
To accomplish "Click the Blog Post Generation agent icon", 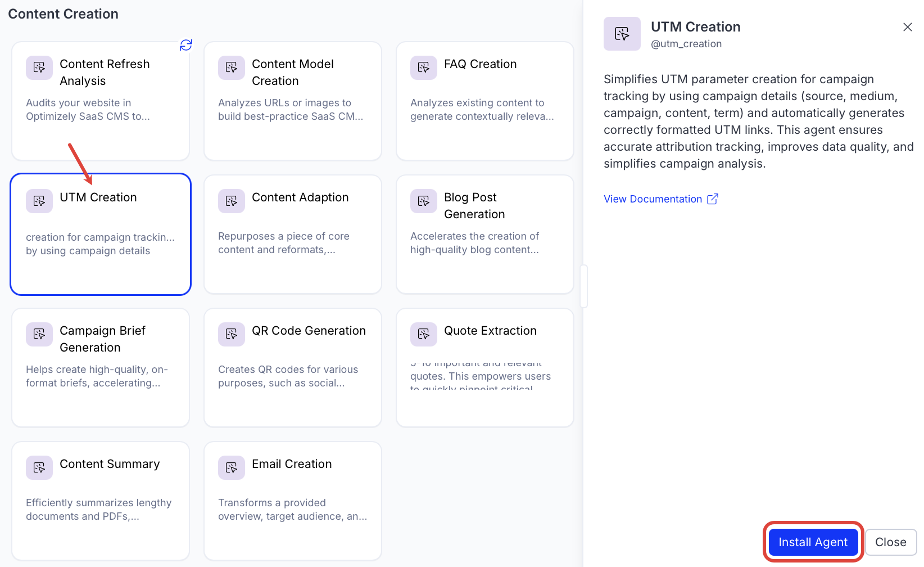I will pos(424,201).
